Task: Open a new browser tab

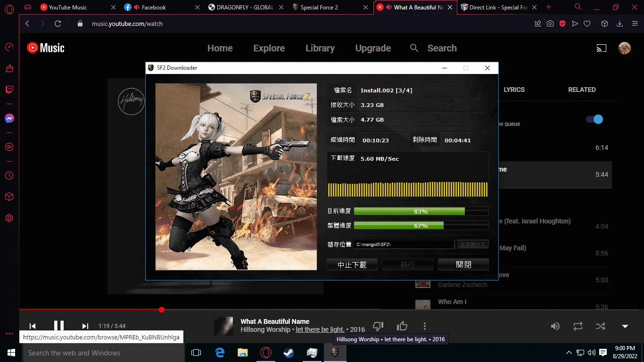Action: [x=548, y=7]
